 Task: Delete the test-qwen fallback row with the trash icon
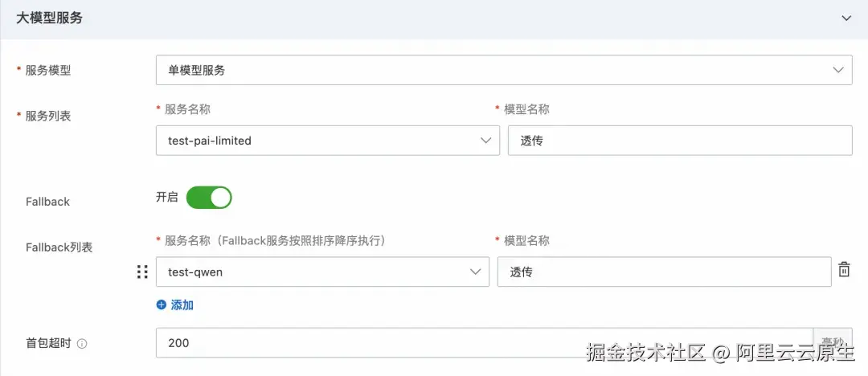click(x=844, y=270)
